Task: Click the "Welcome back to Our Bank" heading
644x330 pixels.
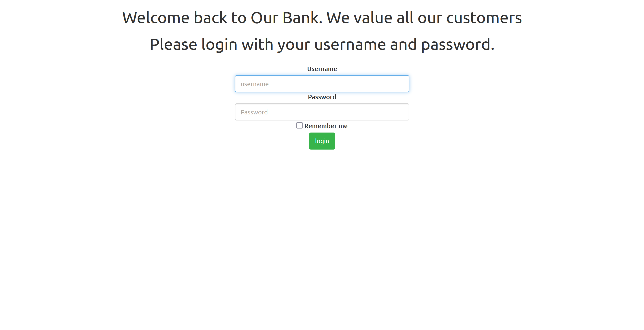Action: 220,18
